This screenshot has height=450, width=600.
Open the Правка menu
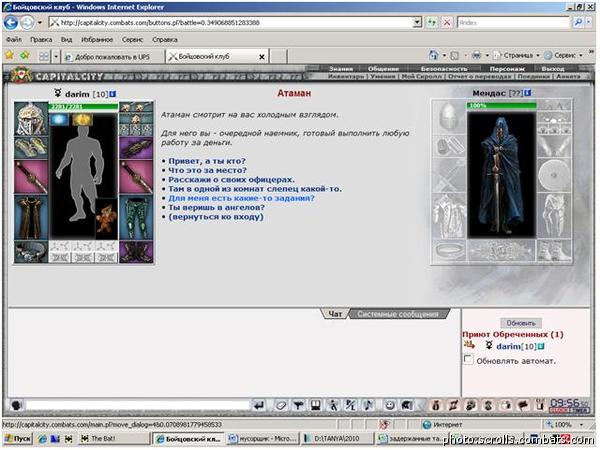tap(41, 39)
